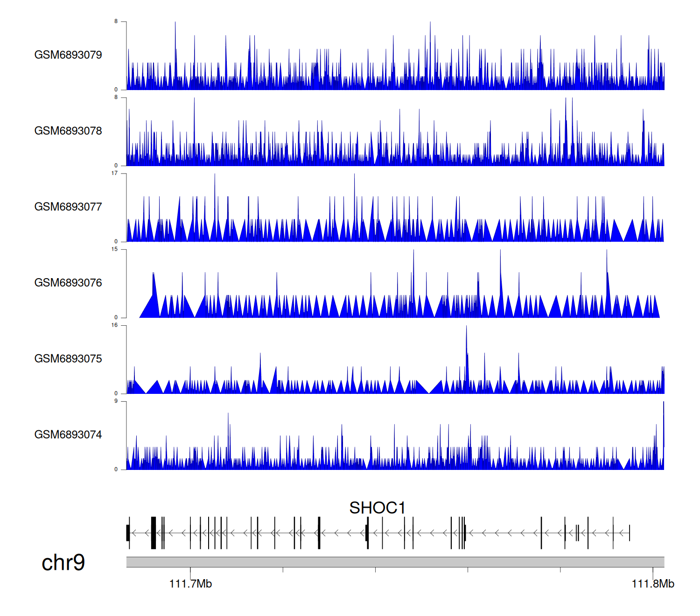Open the GSM6893075 track label
This screenshot has height=616, width=700.
[68, 359]
